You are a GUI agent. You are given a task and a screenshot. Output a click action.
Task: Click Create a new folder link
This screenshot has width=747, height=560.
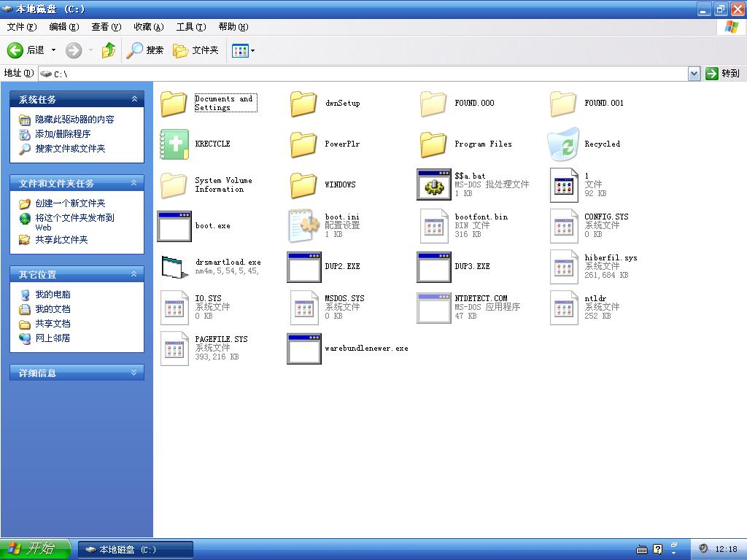point(70,203)
